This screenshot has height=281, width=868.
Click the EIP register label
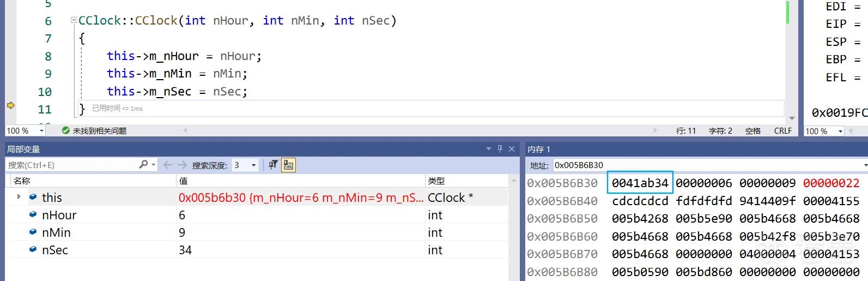836,24
